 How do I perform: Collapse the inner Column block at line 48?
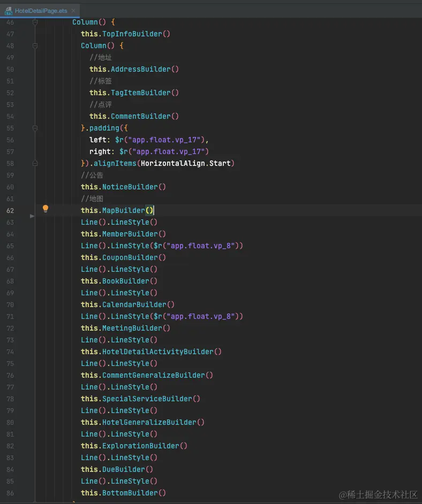[x=35, y=45]
